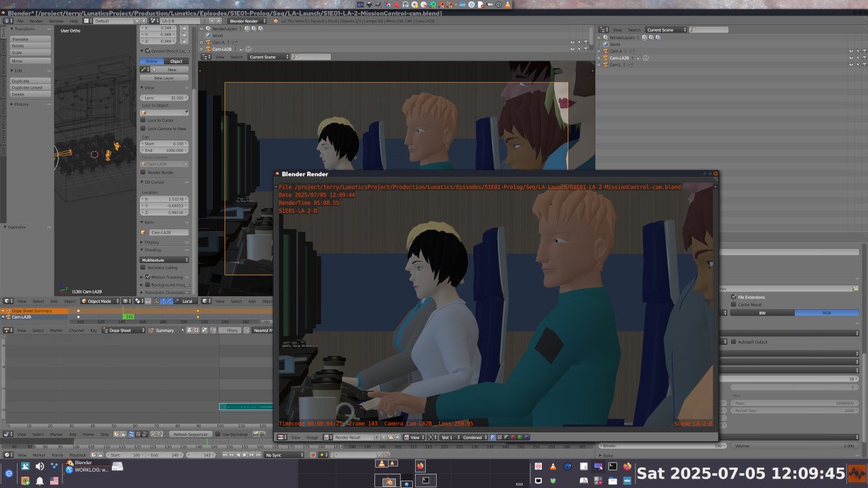Click the Rotate button
The height and width of the screenshot is (488, 868).
[x=30, y=45]
